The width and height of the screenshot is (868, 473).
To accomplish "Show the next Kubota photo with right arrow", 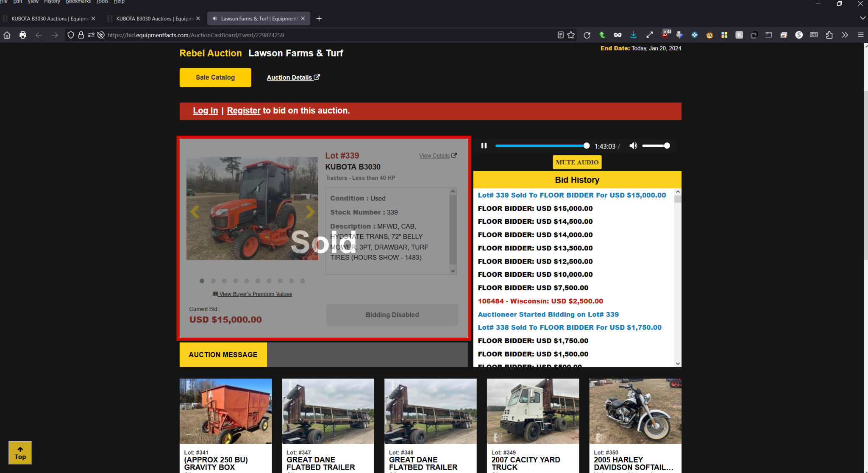I will 310,211.
